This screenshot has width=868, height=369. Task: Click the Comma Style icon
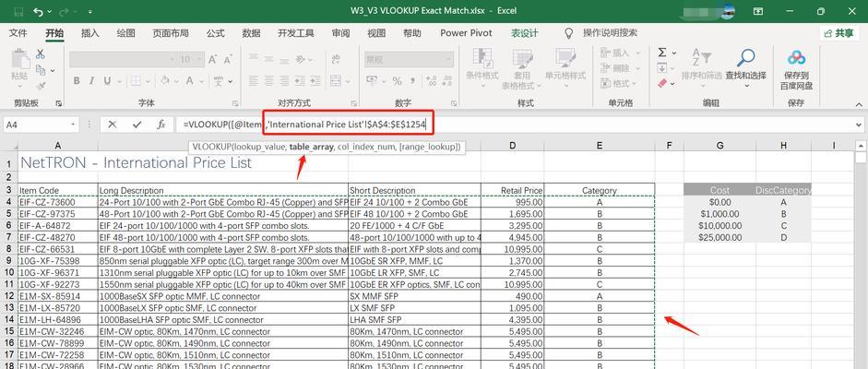click(x=411, y=81)
